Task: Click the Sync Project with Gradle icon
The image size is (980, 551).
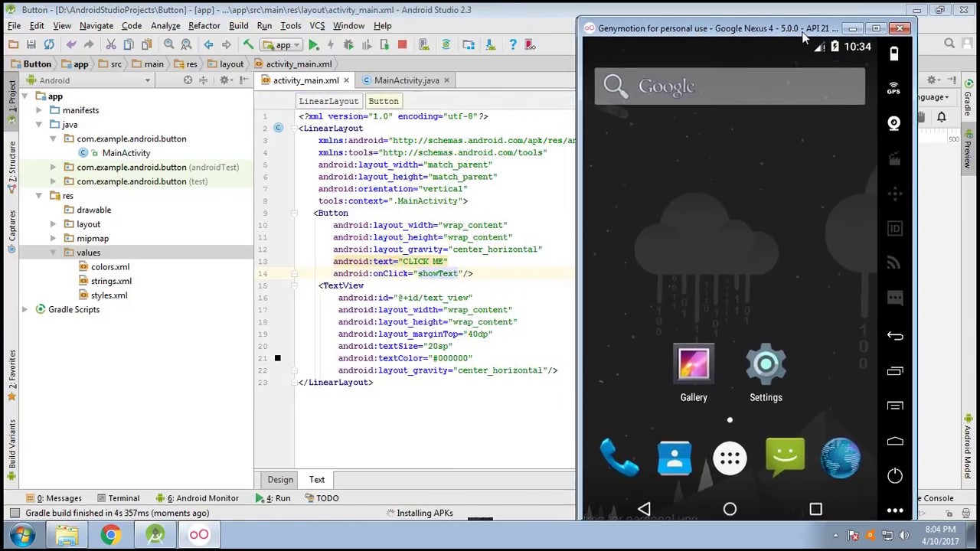Action: 446,45
